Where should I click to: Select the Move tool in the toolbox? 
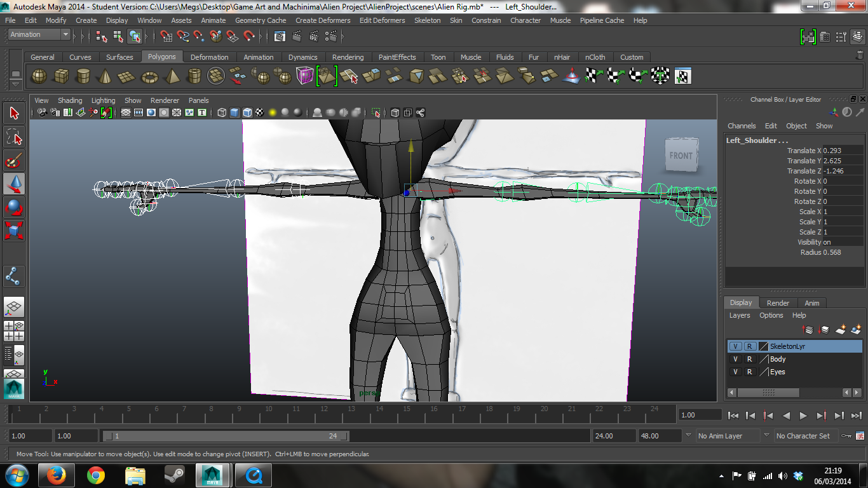(x=14, y=184)
